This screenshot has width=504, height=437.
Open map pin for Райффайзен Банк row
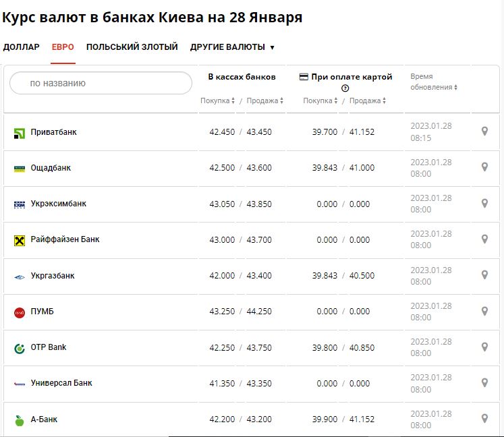coord(484,239)
